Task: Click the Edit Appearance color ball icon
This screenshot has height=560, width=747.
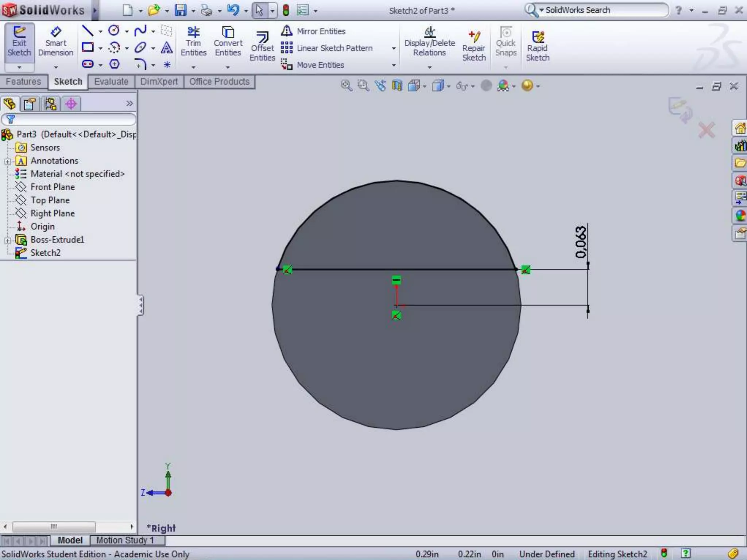Action: tap(503, 86)
